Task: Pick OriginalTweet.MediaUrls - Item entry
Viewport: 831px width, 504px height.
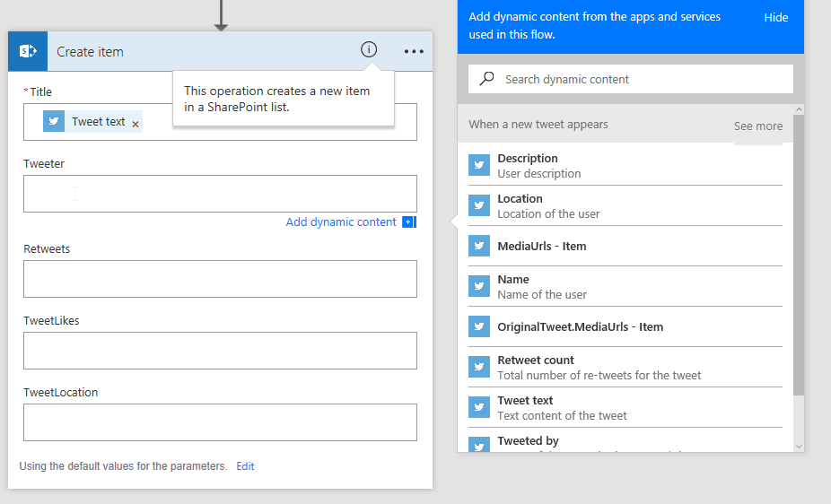Action: point(580,327)
